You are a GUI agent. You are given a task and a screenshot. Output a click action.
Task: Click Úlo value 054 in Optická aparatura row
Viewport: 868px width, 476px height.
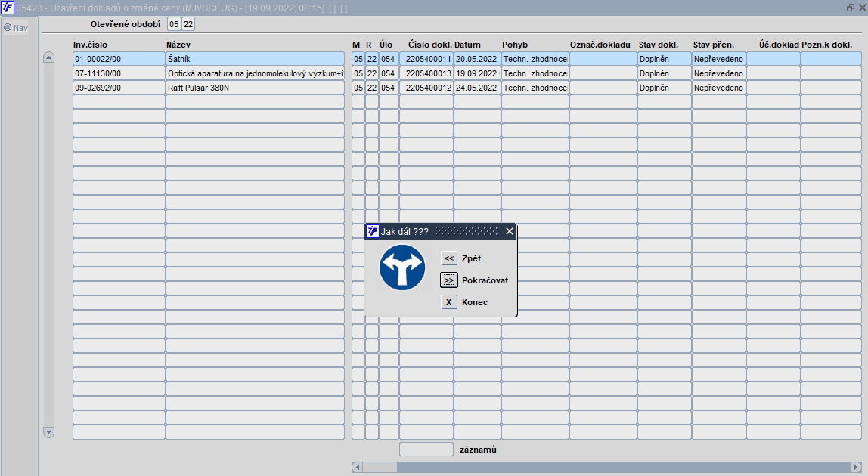(x=388, y=73)
